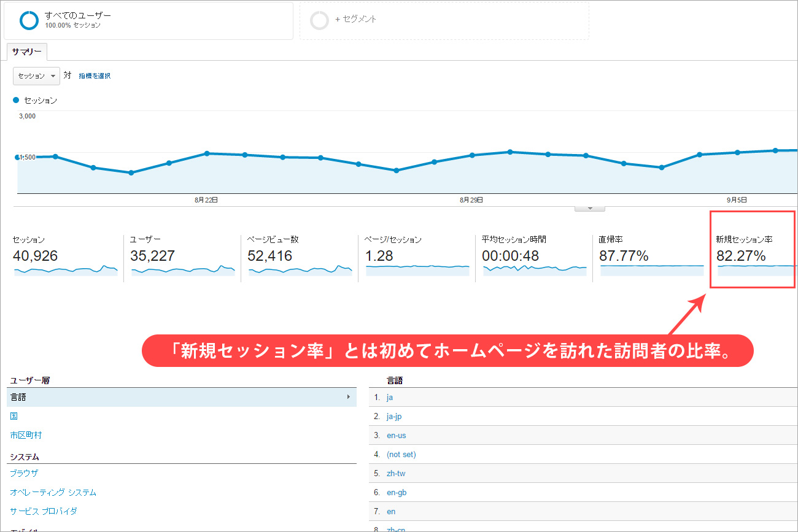Click the システム section header

tap(25, 457)
